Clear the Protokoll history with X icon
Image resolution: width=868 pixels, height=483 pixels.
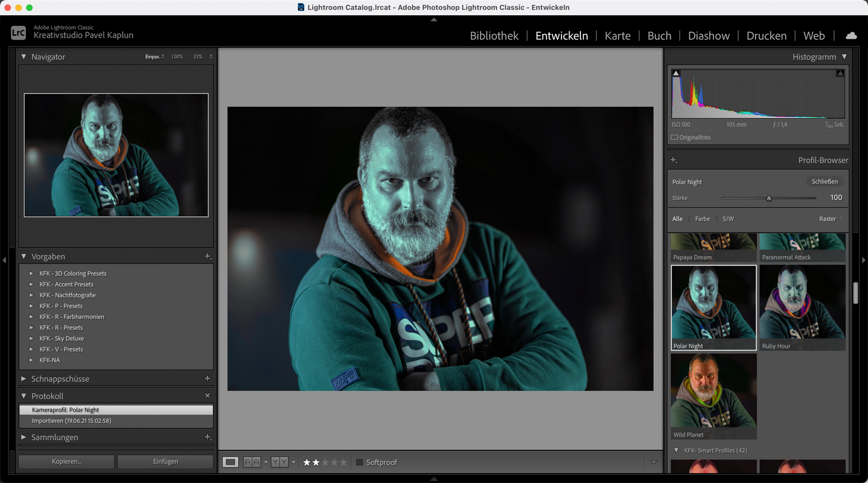[x=207, y=396]
